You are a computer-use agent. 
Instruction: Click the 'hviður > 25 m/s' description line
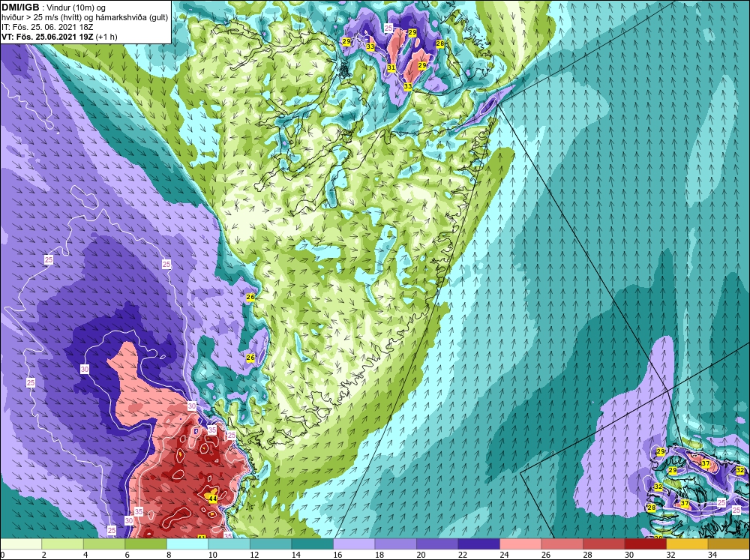85,17
